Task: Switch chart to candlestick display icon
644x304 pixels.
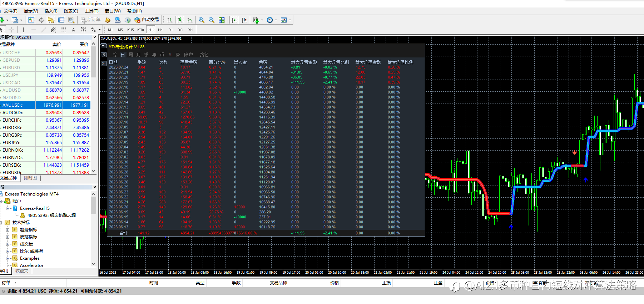Action: coord(180,20)
